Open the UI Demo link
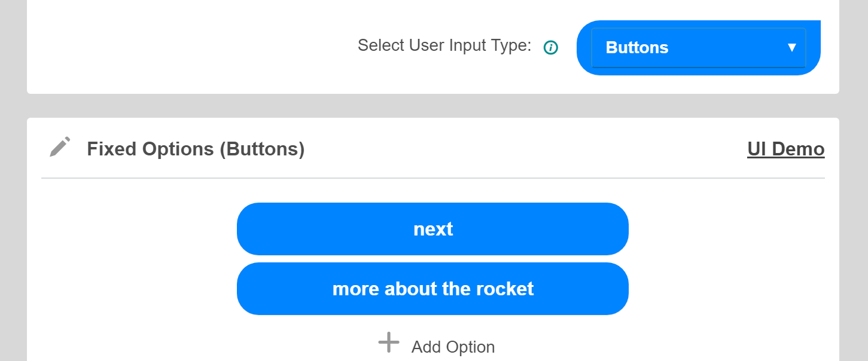 [x=785, y=149]
